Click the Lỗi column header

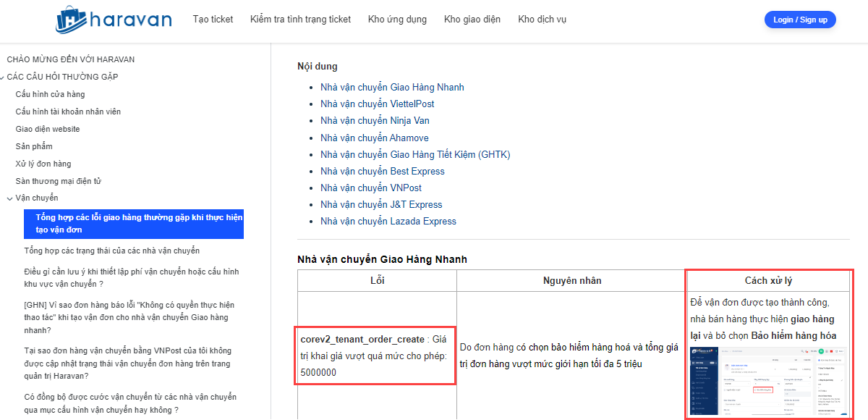(x=377, y=280)
